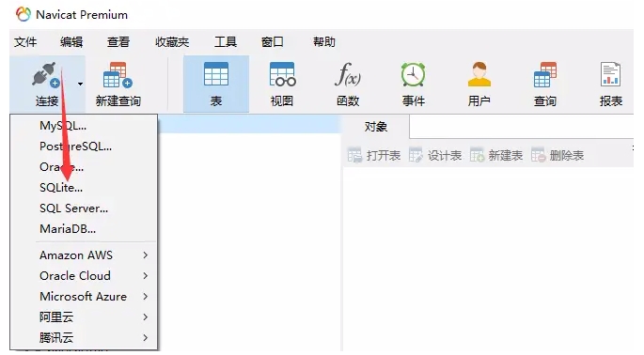Screen dimensions: 644x355
Task: Select MariaDB... connection type
Action: point(84,228)
